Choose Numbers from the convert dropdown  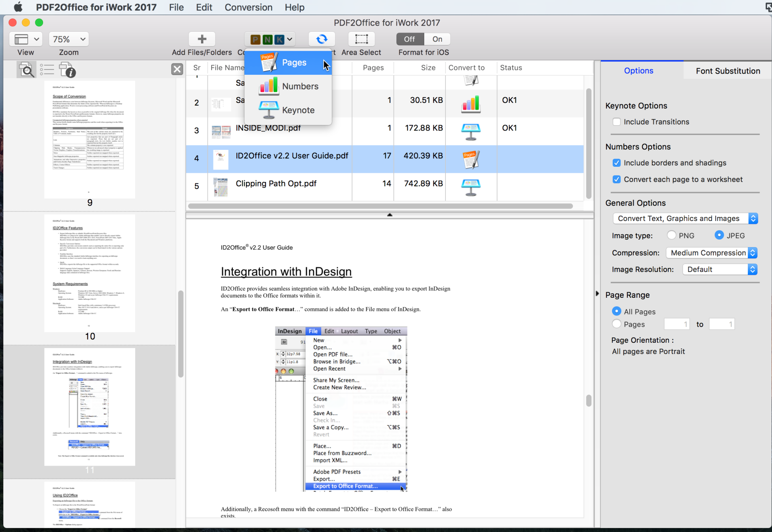[288, 86]
